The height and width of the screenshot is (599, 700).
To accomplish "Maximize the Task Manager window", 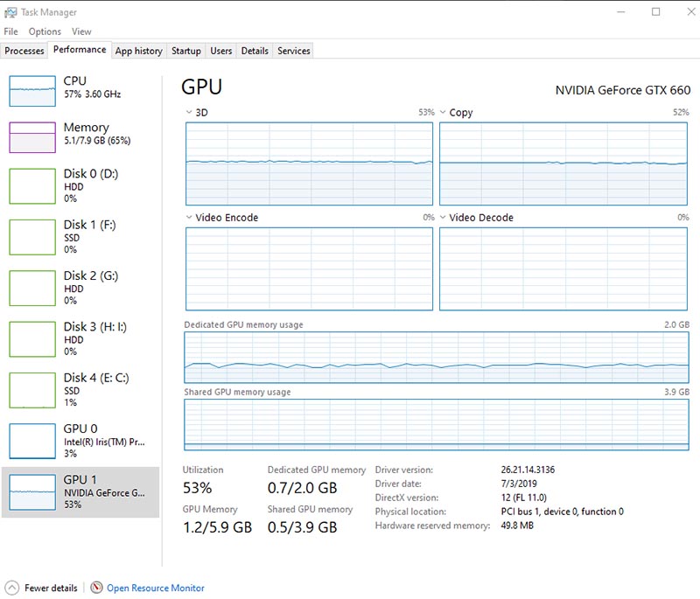I will (655, 12).
